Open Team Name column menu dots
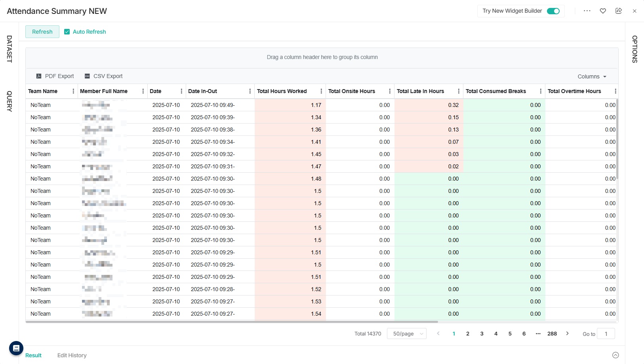The height and width of the screenshot is (364, 644). [73, 91]
